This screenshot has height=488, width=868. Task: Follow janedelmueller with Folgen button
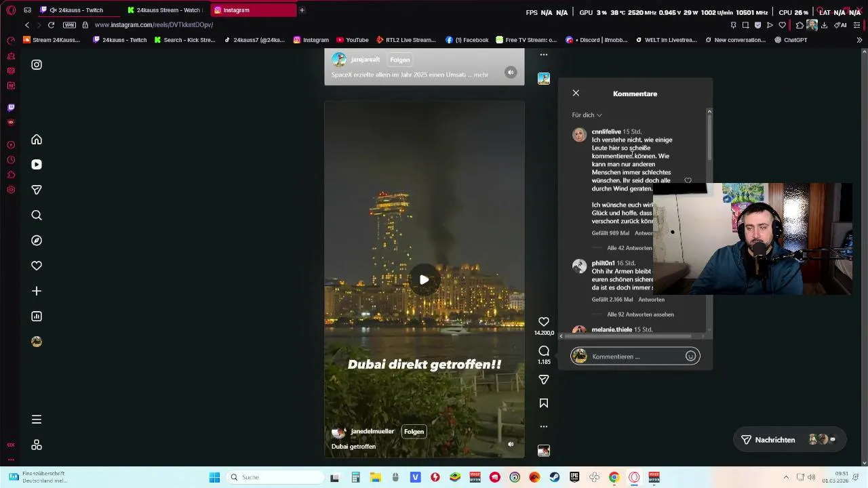(414, 432)
